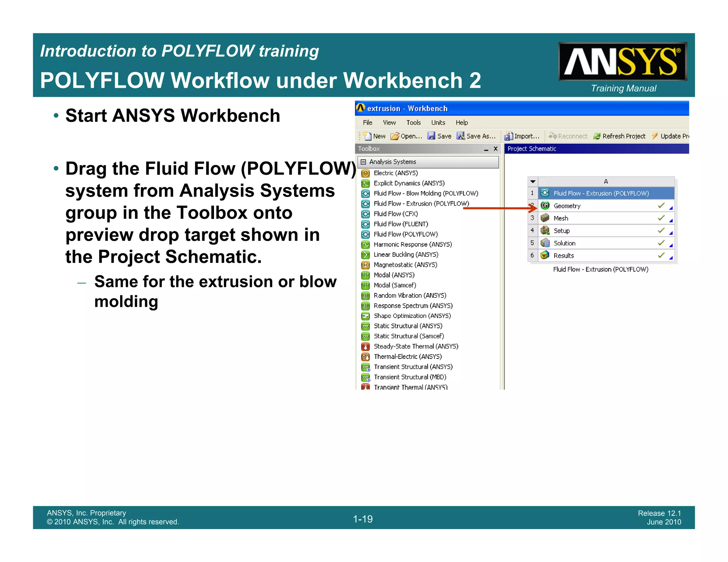Click the Solution cell check mark
Viewport: 728px width, 562px height.
tap(661, 243)
